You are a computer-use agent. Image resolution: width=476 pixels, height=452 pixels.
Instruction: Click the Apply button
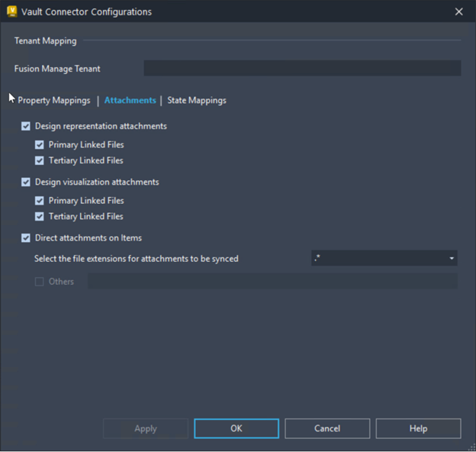pyautogui.click(x=146, y=428)
